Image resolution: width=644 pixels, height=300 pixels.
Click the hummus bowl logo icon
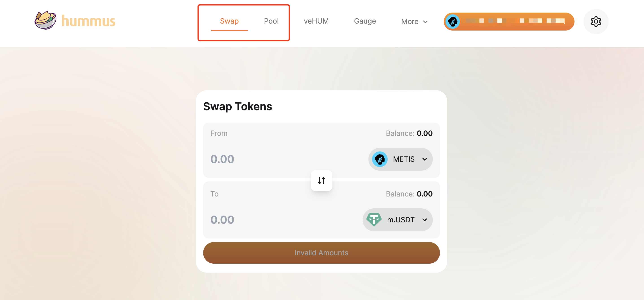click(45, 20)
